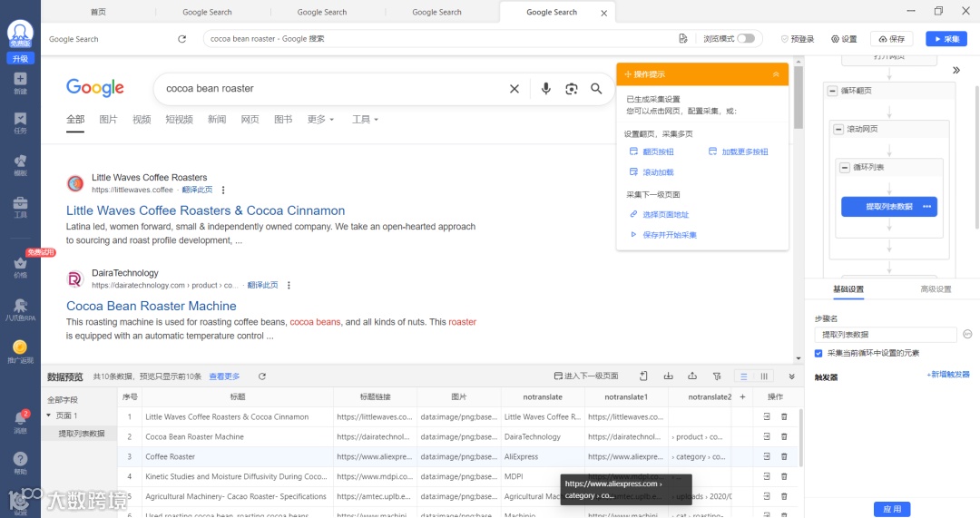Click the document icon in the URL bar

tap(683, 39)
